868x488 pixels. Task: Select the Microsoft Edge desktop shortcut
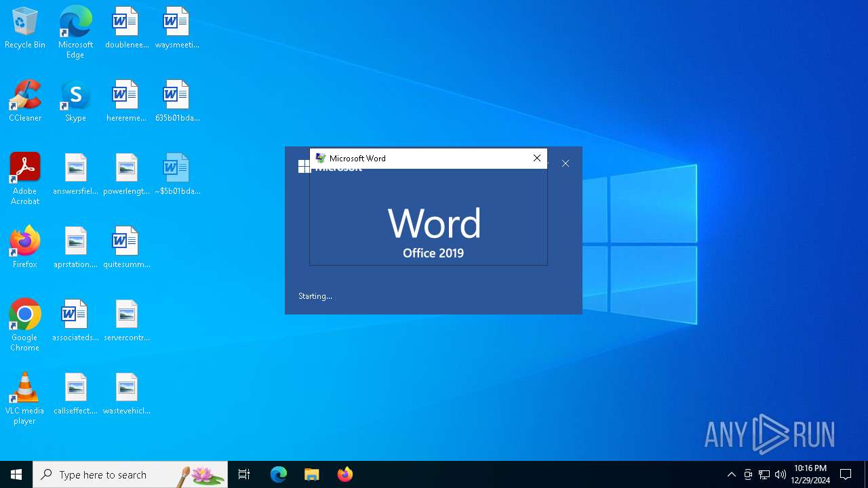(75, 33)
